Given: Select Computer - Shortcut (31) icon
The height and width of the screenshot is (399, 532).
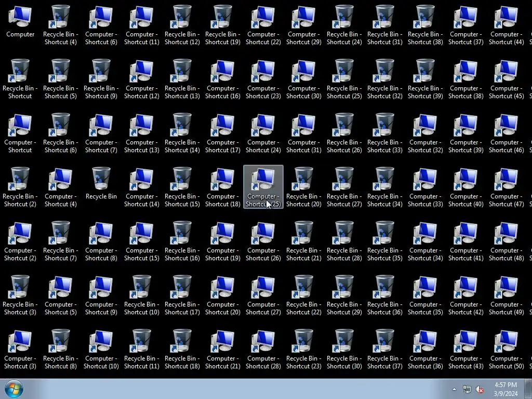Looking at the screenshot, I should pyautogui.click(x=303, y=132).
